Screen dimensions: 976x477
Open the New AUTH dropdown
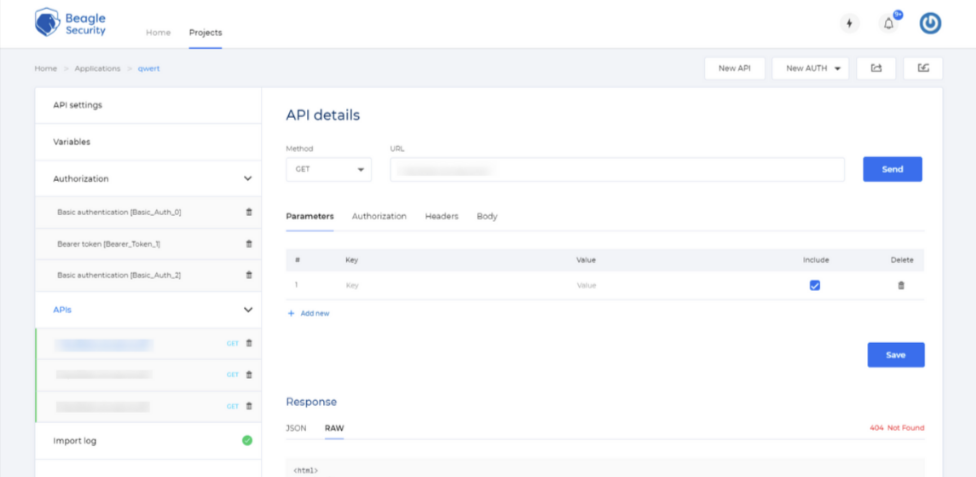[810, 68]
